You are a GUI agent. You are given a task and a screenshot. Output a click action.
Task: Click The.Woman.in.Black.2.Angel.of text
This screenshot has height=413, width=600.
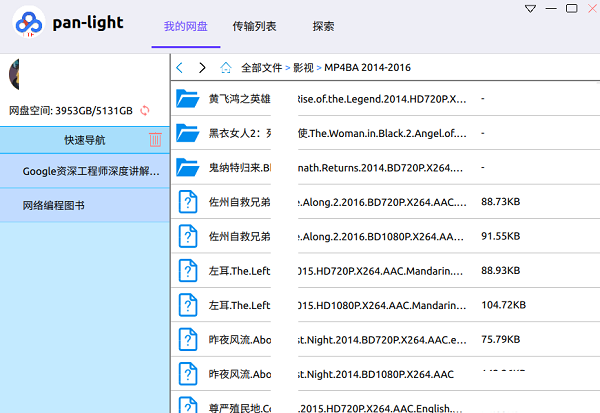click(x=382, y=133)
